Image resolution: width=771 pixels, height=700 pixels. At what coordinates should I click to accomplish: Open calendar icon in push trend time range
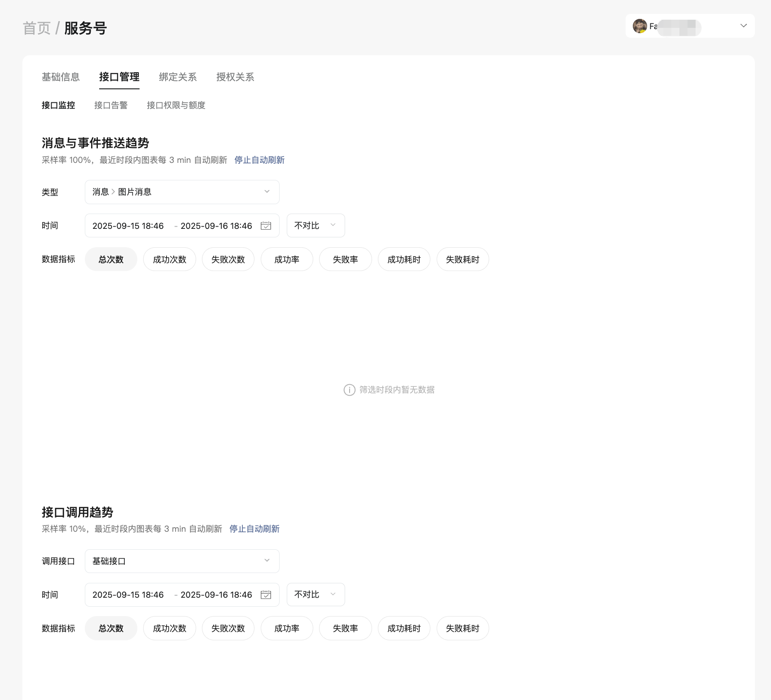tap(266, 226)
